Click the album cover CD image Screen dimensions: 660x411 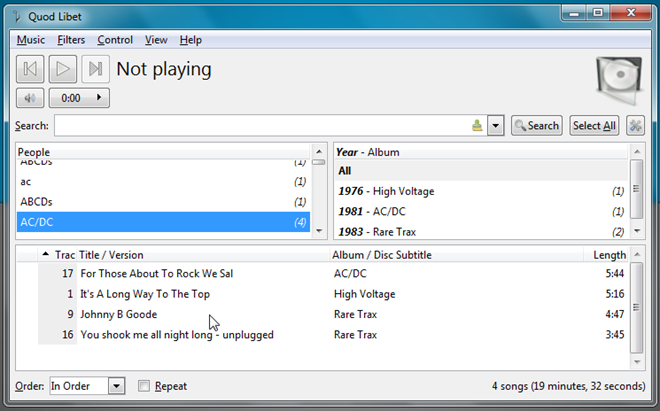619,80
